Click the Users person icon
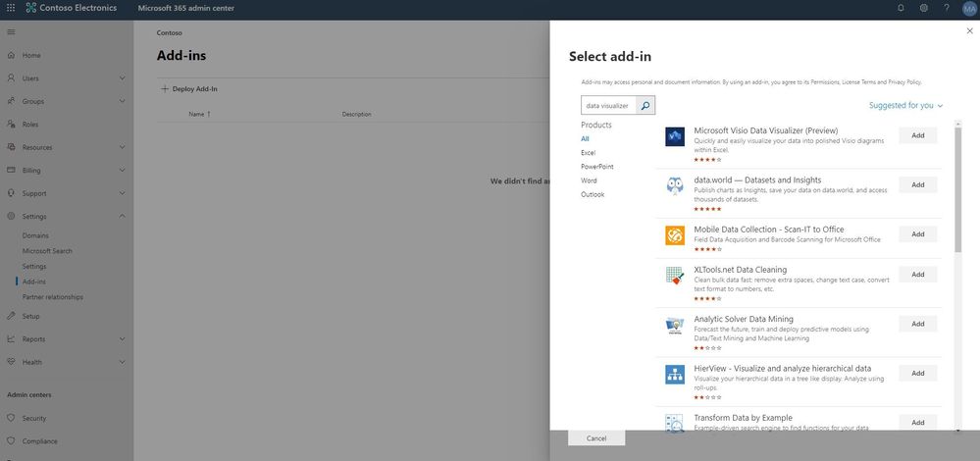 click(11, 78)
